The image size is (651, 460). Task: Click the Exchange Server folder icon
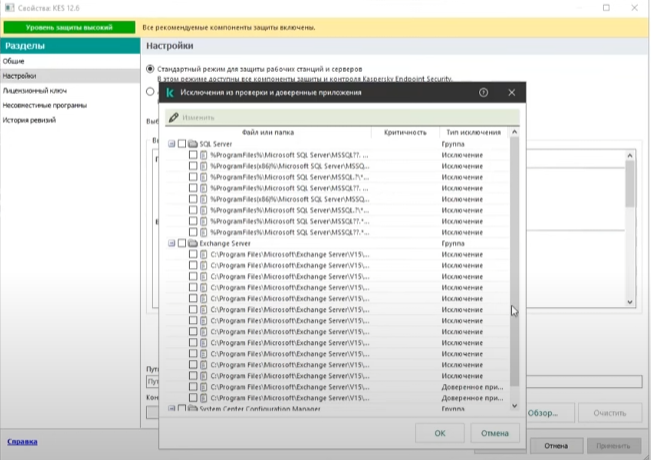click(x=192, y=243)
